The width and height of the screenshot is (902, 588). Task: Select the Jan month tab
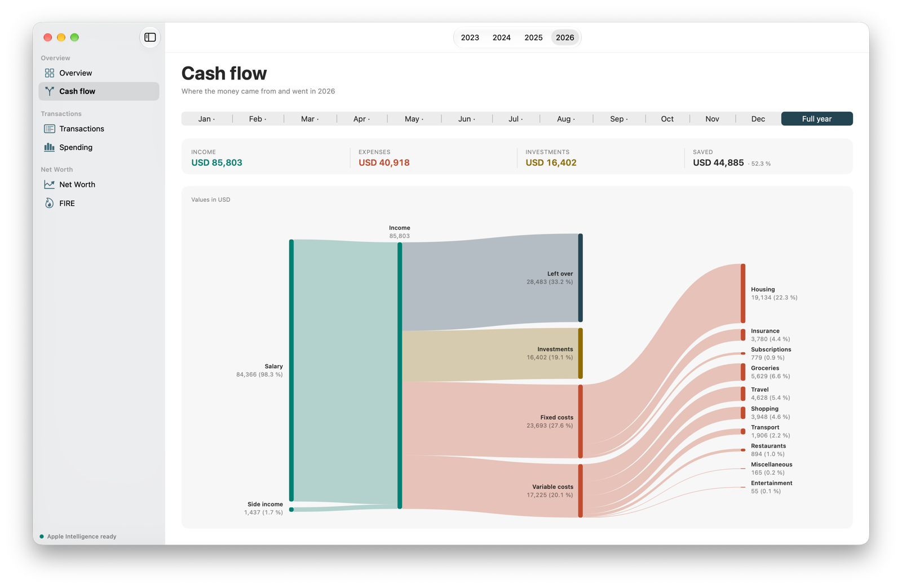(x=206, y=119)
